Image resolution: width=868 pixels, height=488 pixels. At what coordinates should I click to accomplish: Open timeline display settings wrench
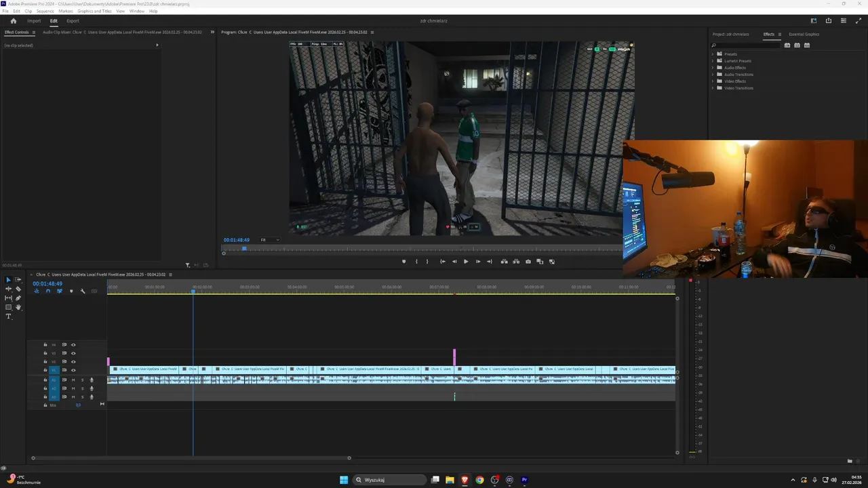[x=83, y=291]
